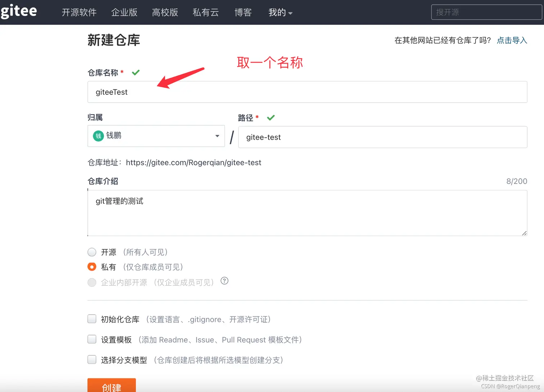Click the green checkmark beside 路径
Viewport: 544px width, 392px height.
tap(271, 117)
